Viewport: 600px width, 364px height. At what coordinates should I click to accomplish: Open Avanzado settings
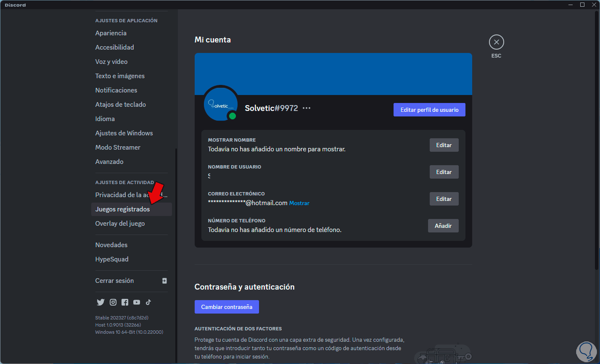pos(132,162)
